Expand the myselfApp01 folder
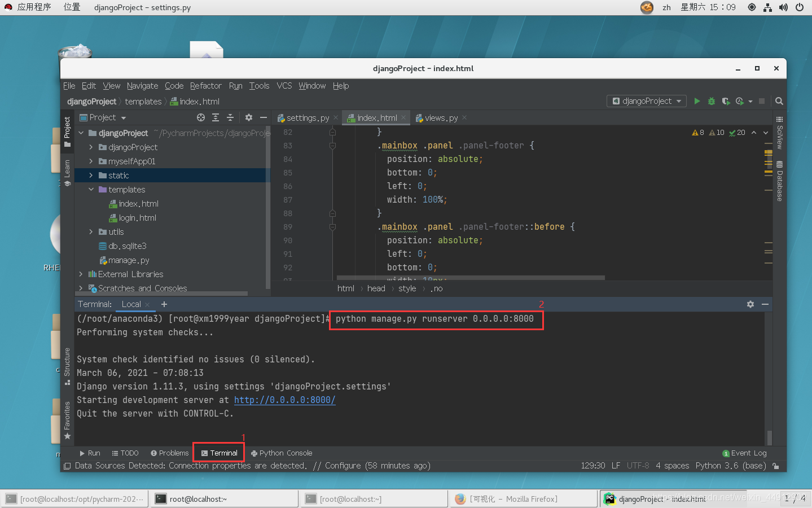The image size is (812, 508). [91, 161]
